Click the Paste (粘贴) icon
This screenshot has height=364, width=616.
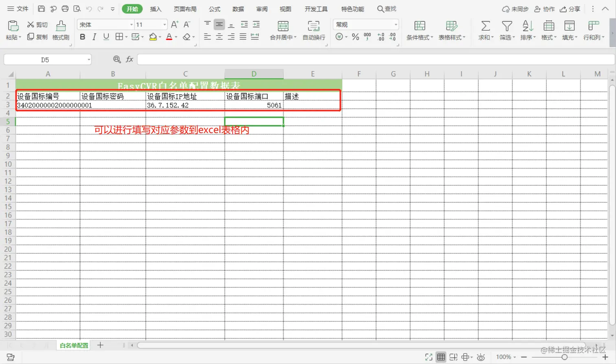(x=13, y=26)
